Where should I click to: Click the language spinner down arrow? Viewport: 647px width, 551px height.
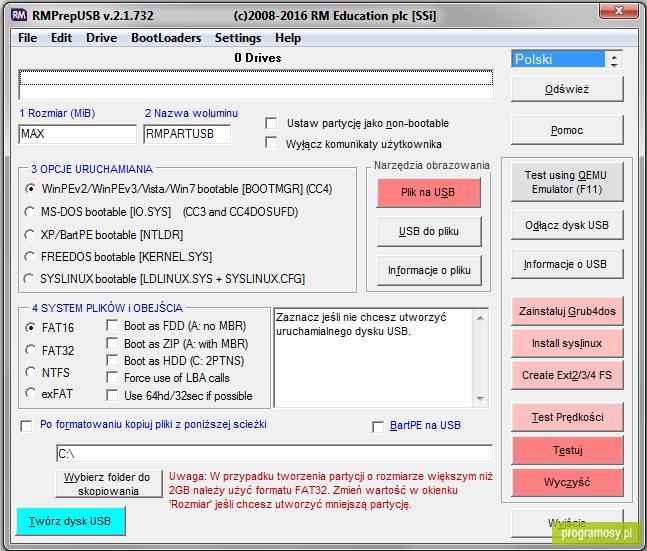[x=614, y=64]
